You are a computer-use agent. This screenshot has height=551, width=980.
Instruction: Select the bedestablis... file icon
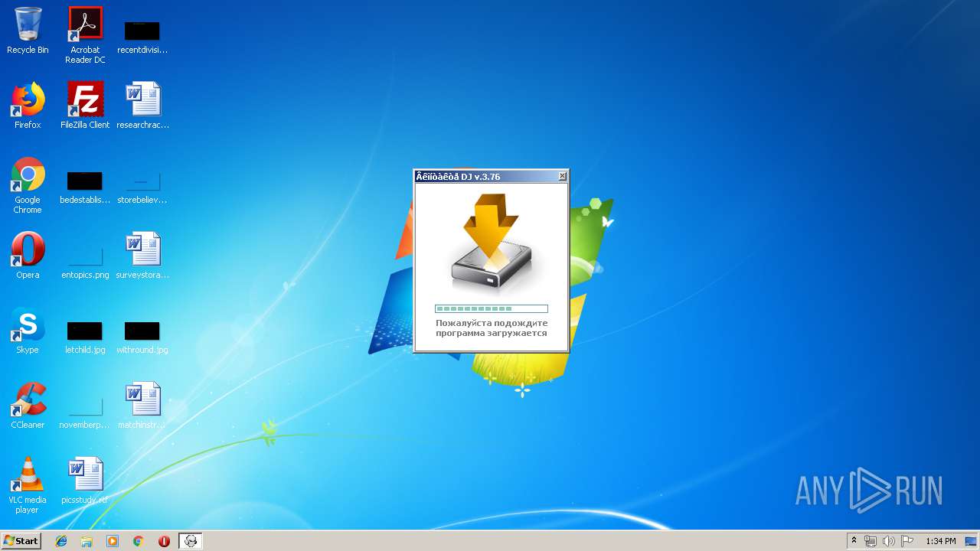85,185
